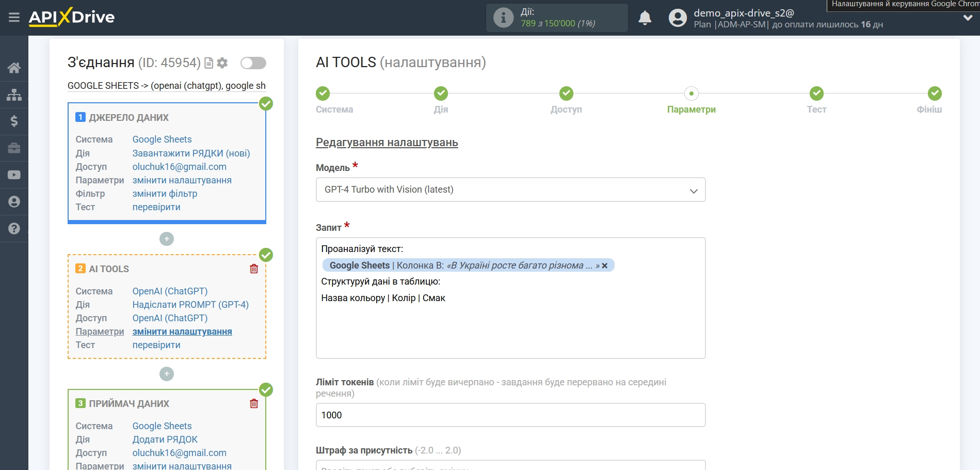This screenshot has height=470, width=980.
Task: Open help question icon in sidebar
Action: pyautogui.click(x=14, y=229)
